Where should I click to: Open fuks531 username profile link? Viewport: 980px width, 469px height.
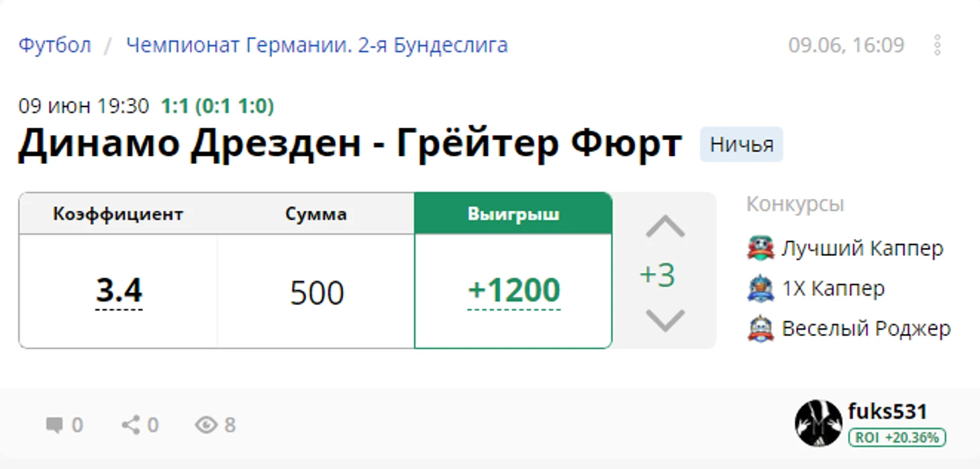[887, 411]
